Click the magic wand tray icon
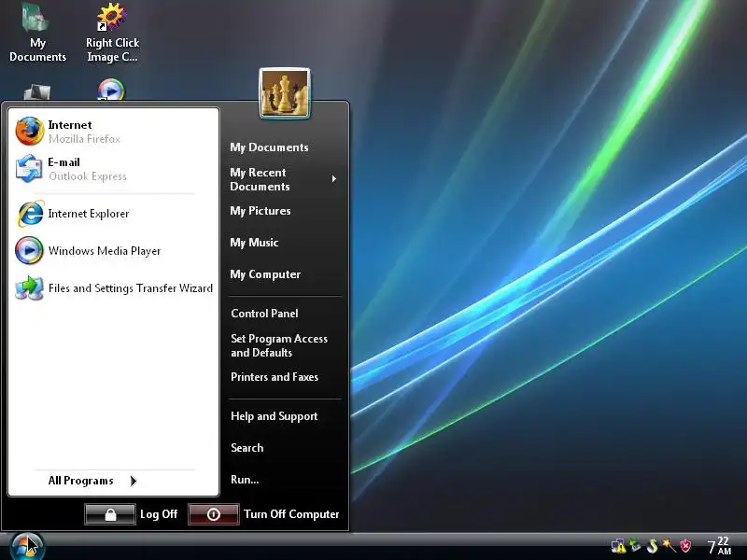 pyautogui.click(x=669, y=545)
